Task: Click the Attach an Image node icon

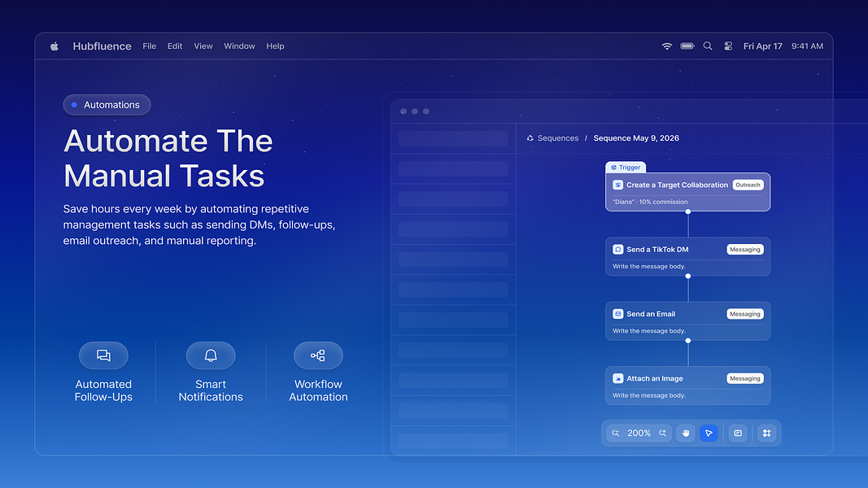Action: (617, 378)
